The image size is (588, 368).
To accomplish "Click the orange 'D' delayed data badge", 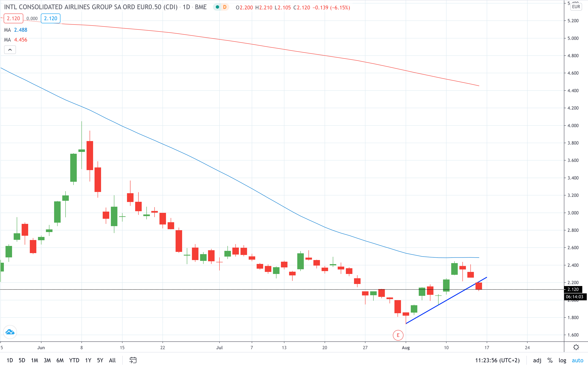I will point(225,7).
